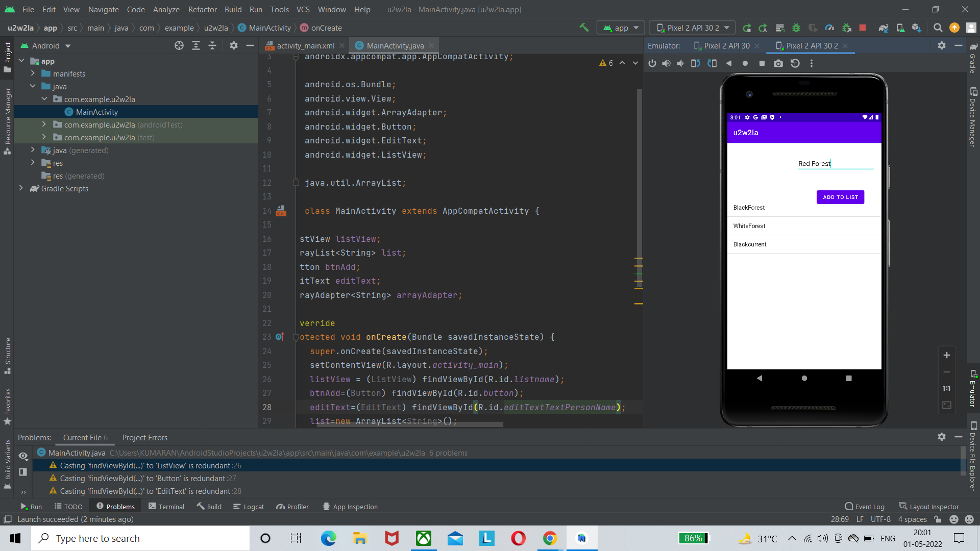Viewport: 980px width, 551px height.
Task: Click the red Stop app icon
Action: [863, 28]
